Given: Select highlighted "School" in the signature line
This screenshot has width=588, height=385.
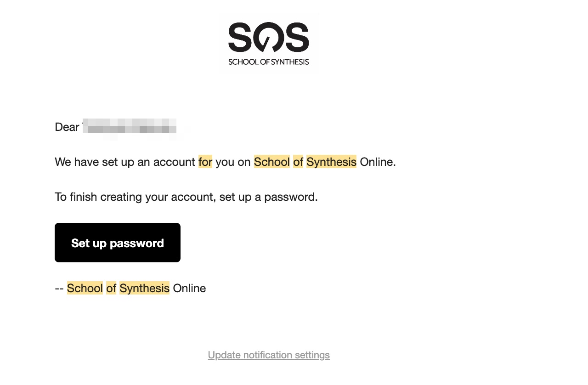Looking at the screenshot, I should (85, 289).
